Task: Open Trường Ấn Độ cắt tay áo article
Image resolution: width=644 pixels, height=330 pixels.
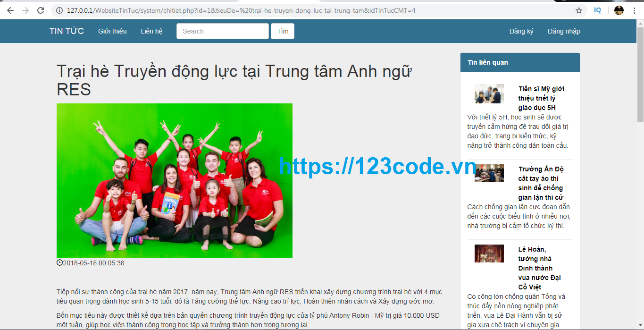Action: (x=541, y=183)
